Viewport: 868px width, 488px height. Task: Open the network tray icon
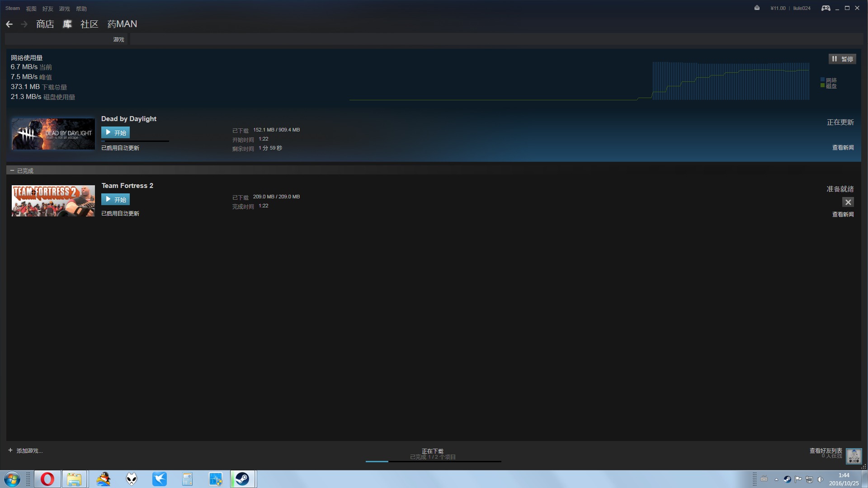[809, 479]
